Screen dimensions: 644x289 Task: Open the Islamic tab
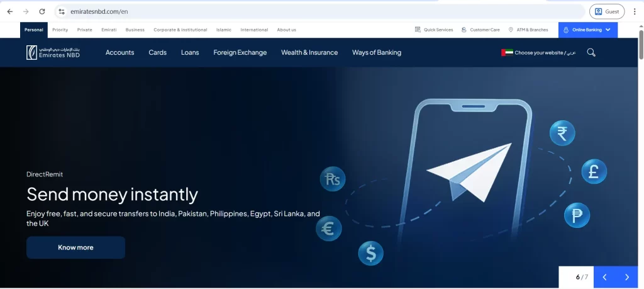224,30
